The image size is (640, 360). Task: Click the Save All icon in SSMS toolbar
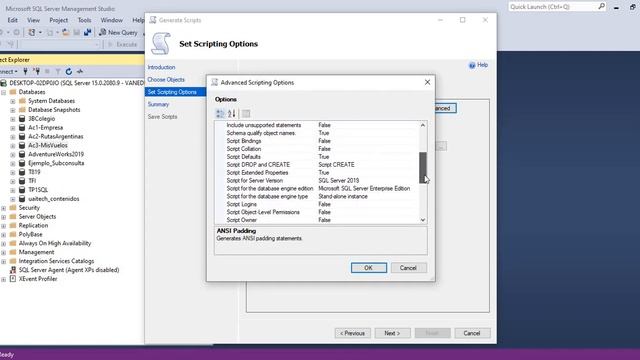87,32
